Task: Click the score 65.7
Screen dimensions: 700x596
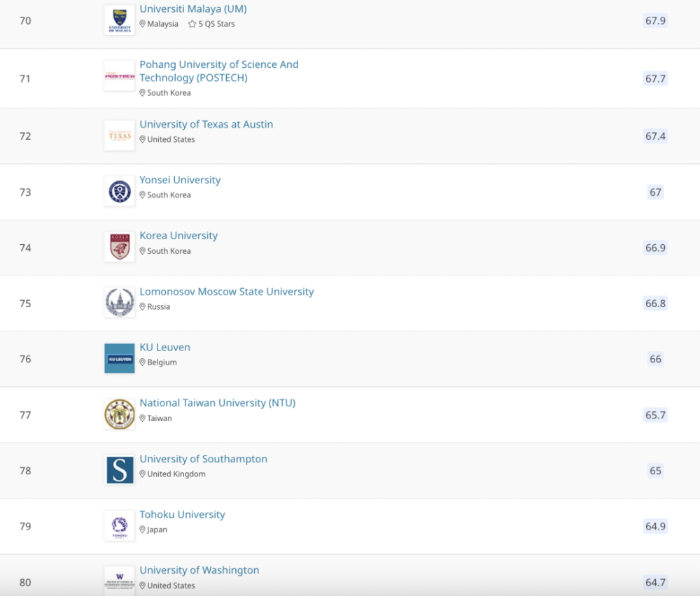Action: point(655,416)
